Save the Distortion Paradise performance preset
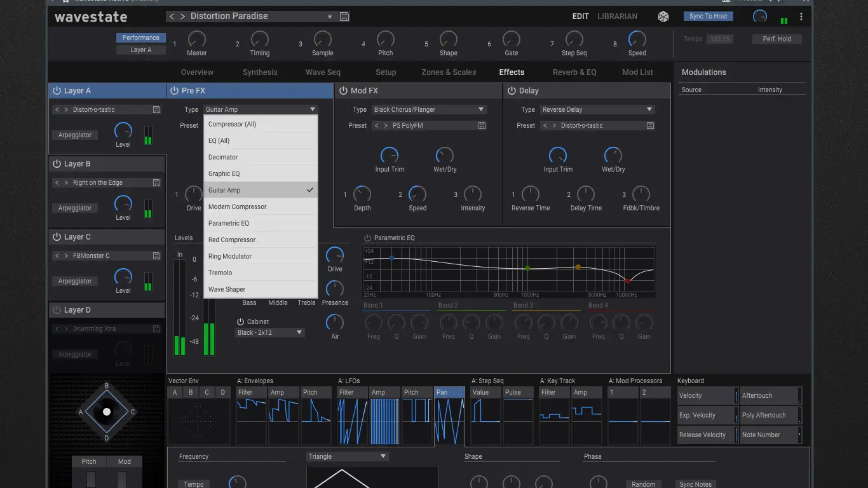This screenshot has width=868, height=488. pos(344,17)
